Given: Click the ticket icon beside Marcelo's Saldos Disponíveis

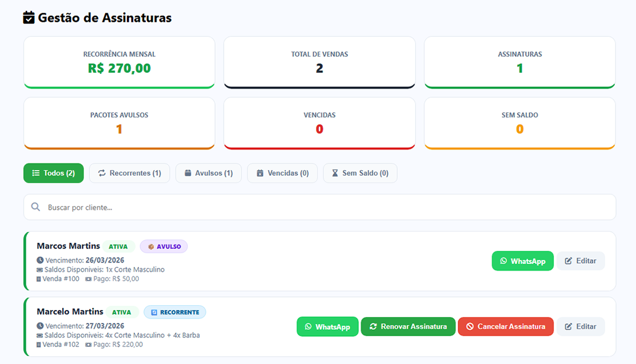Looking at the screenshot, I should tap(39, 335).
